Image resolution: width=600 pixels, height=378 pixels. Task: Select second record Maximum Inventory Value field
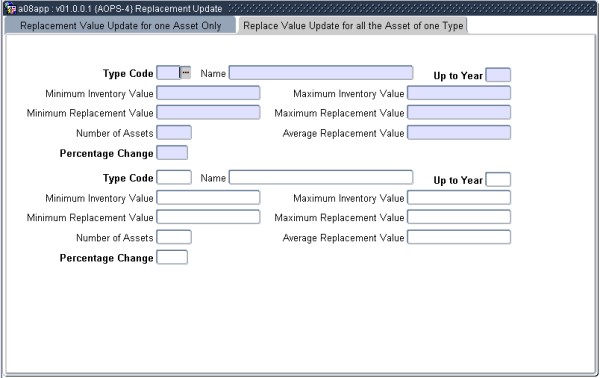click(x=459, y=197)
